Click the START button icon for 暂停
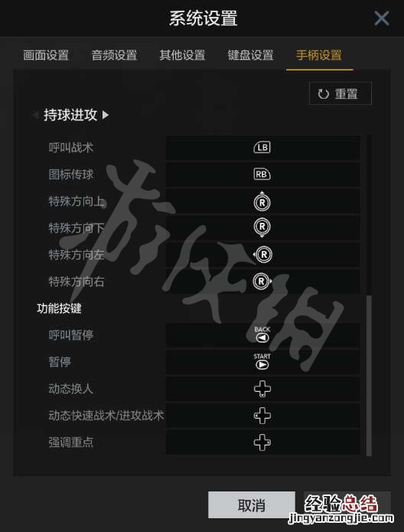404x532 pixels. point(262,361)
